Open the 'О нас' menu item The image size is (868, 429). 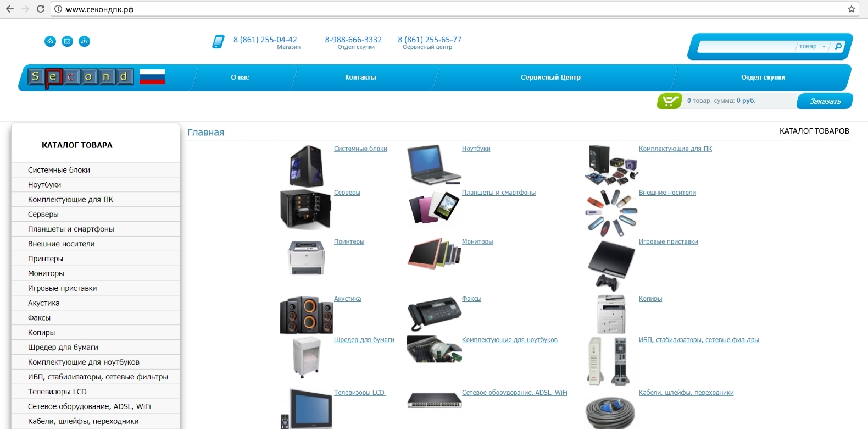click(x=240, y=78)
